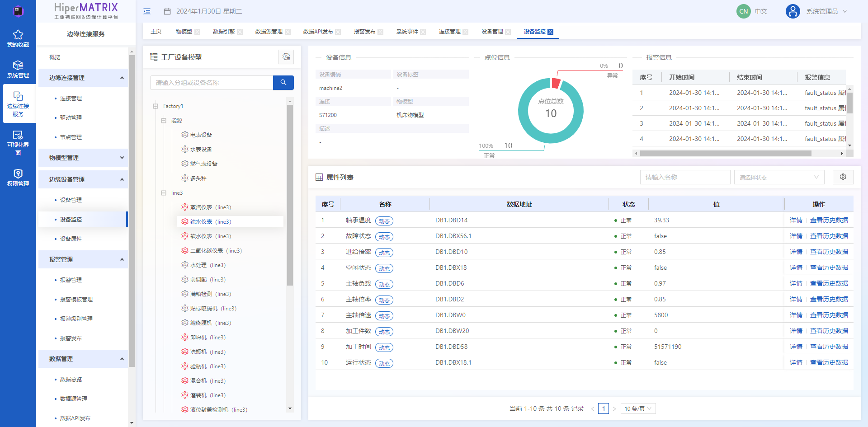The width and height of the screenshot is (868, 427).
Task: Click the gear icon in 工厂设备模型 header
Action: click(286, 57)
